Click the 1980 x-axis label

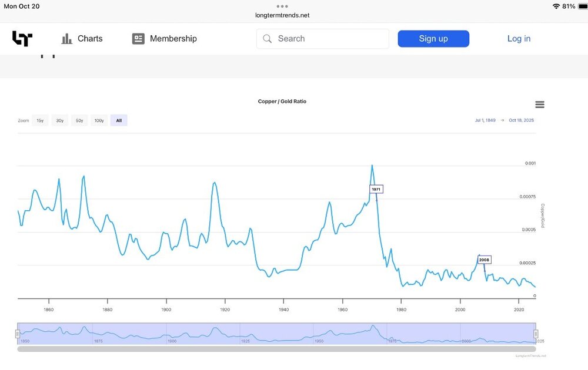tap(401, 310)
